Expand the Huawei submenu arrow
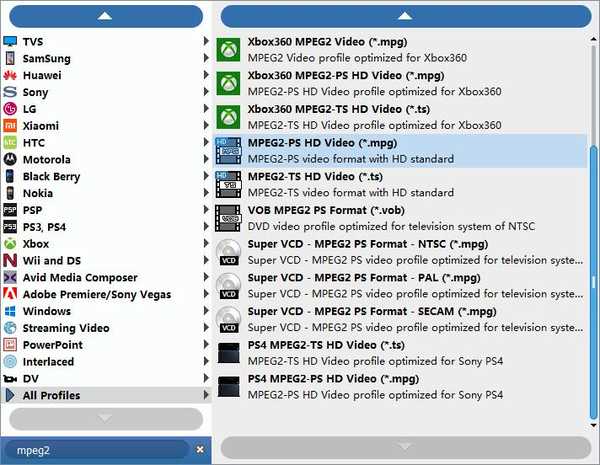Viewport: 600px width, 465px height. pyautogui.click(x=206, y=74)
